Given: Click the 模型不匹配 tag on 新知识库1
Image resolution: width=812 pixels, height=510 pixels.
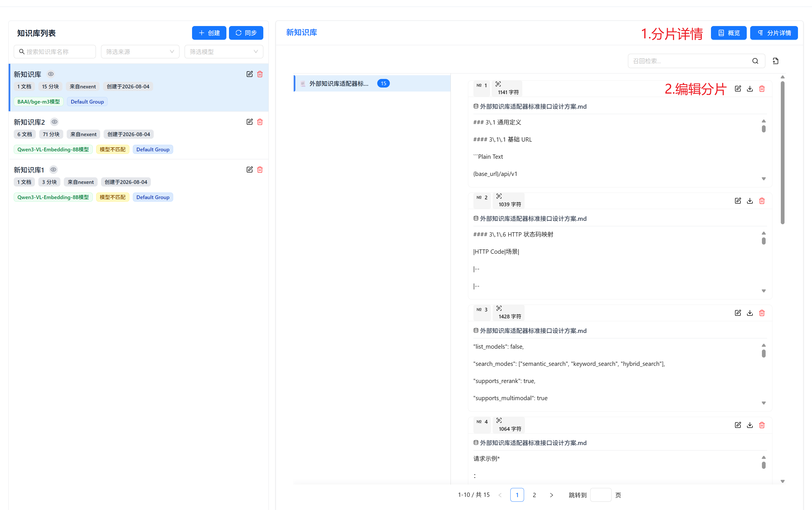Looking at the screenshot, I should 113,198.
